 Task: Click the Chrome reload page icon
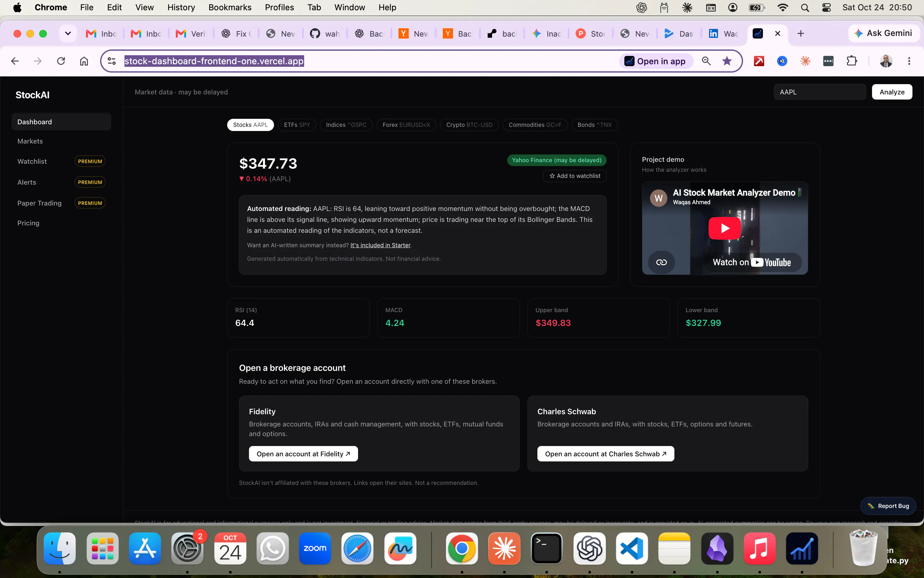(61, 61)
